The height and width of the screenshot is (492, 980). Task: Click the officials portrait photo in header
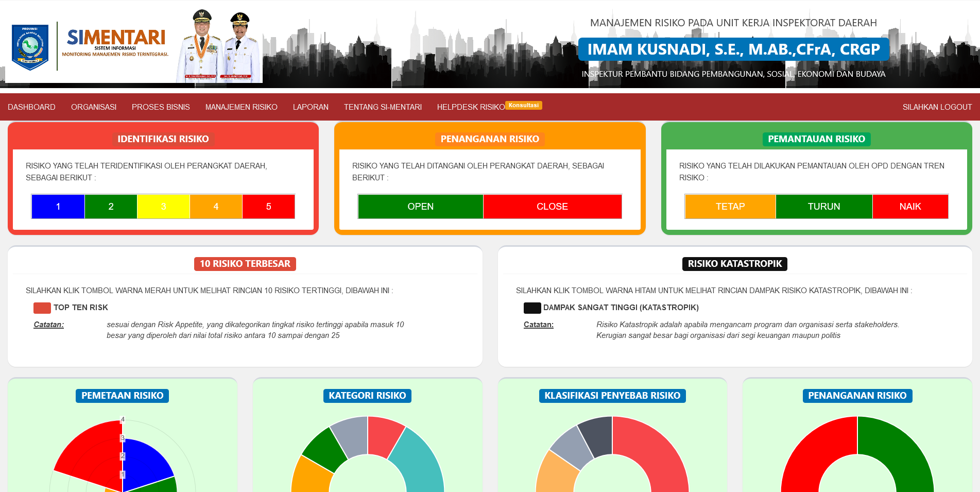[x=220, y=47]
